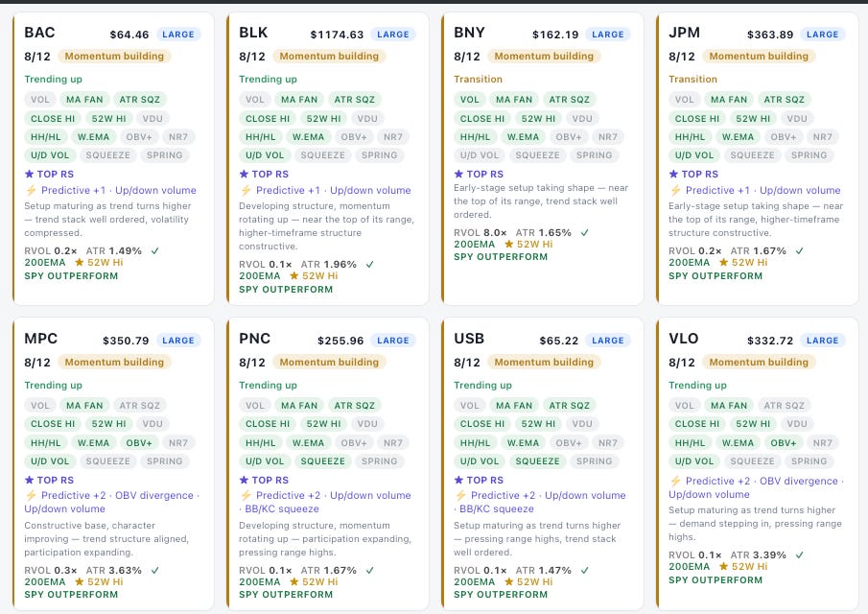Click the 52W Hi star on VLO card
Viewport: 868px width, 614px height.
723,566
